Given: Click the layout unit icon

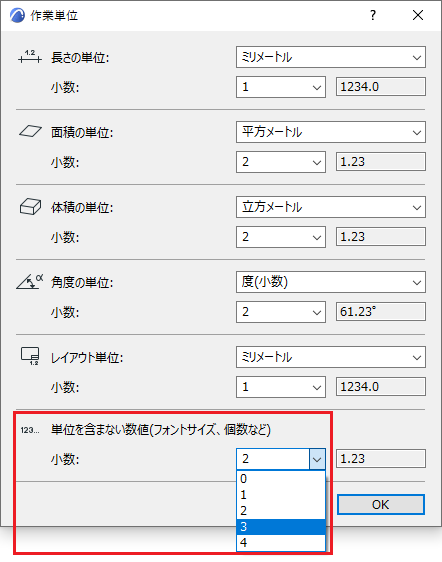Looking at the screenshot, I should pyautogui.click(x=30, y=356).
